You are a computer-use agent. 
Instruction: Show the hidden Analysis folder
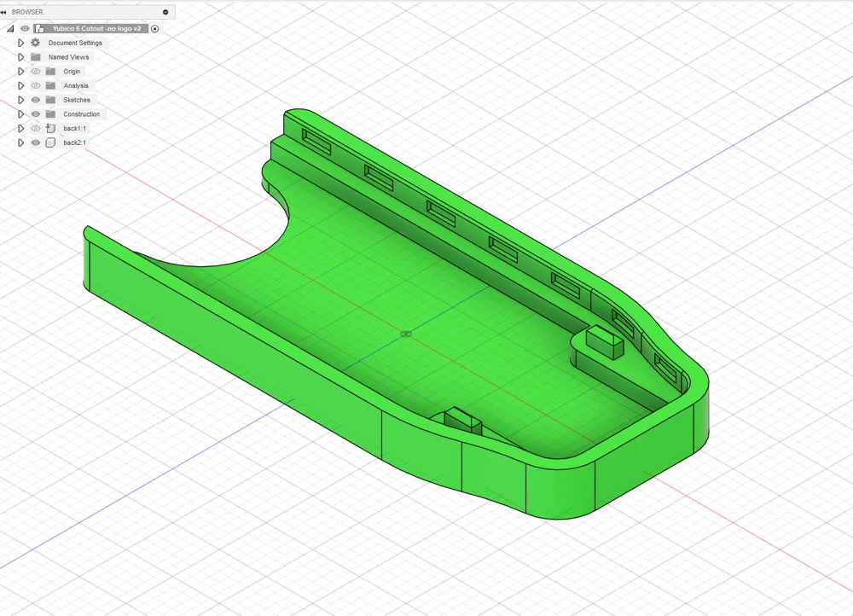[x=35, y=85]
